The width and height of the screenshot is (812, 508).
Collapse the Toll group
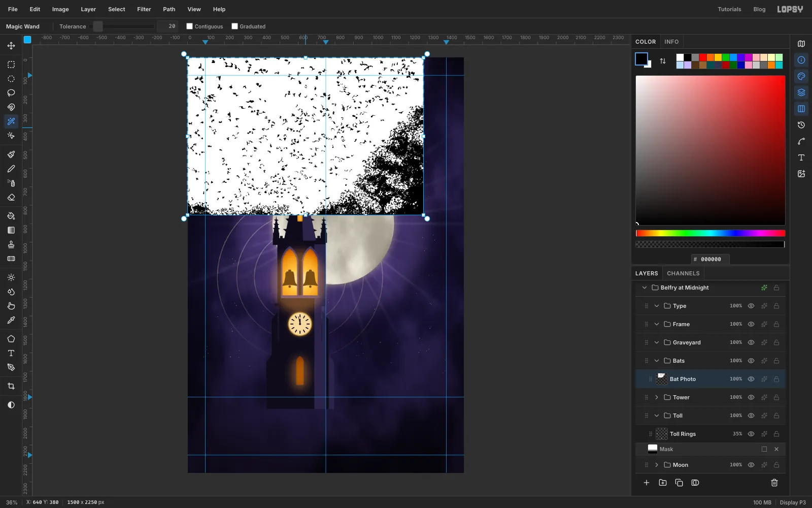coord(657,416)
